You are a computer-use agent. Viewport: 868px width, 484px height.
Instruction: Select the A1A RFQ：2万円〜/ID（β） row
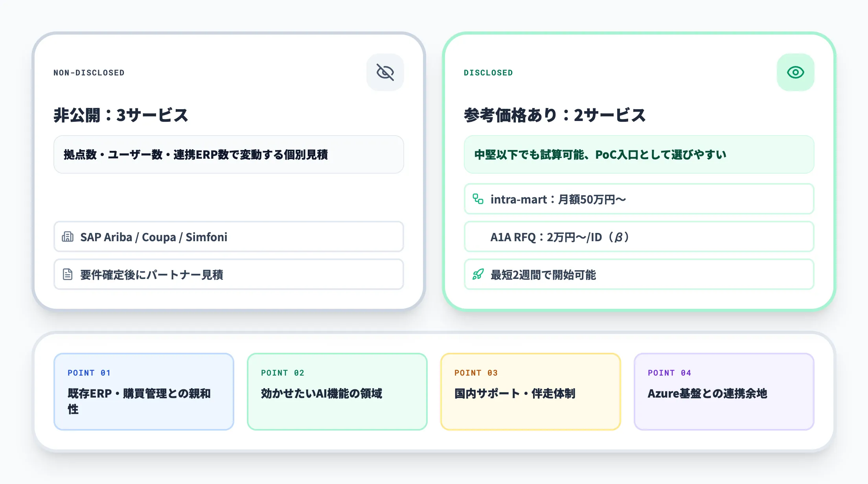pyautogui.click(x=639, y=236)
